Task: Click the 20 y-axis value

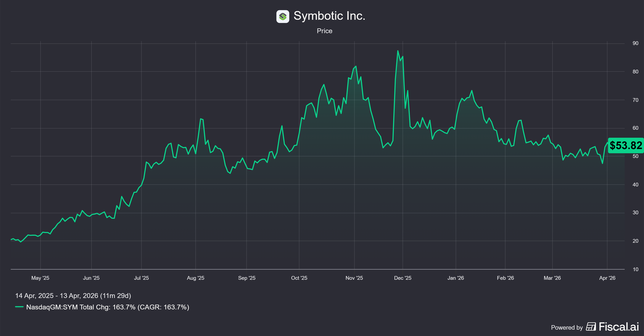Action: (635, 241)
